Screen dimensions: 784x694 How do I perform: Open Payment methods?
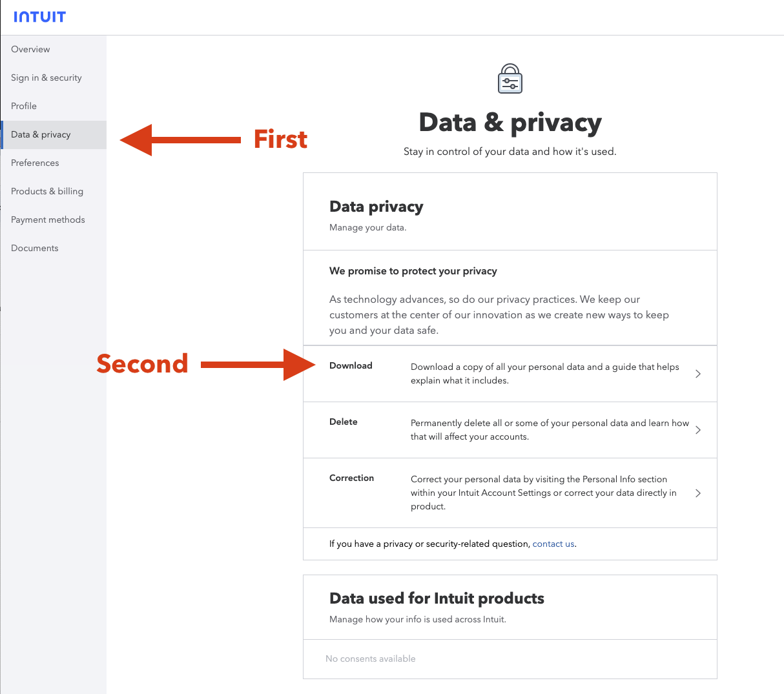pyautogui.click(x=48, y=219)
